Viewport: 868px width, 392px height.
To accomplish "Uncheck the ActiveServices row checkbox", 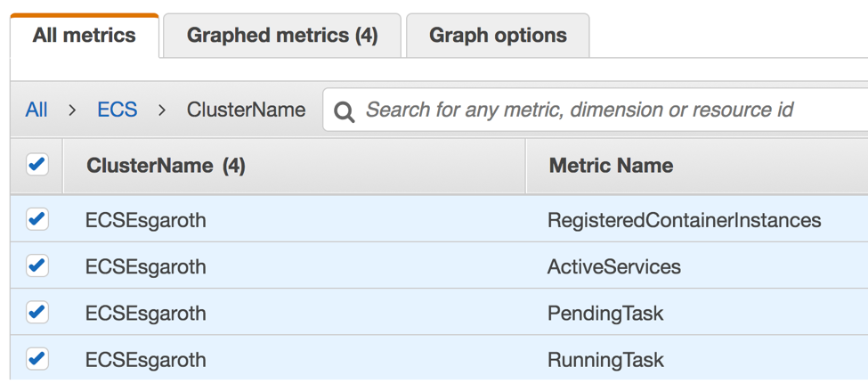I will pyautogui.click(x=37, y=265).
